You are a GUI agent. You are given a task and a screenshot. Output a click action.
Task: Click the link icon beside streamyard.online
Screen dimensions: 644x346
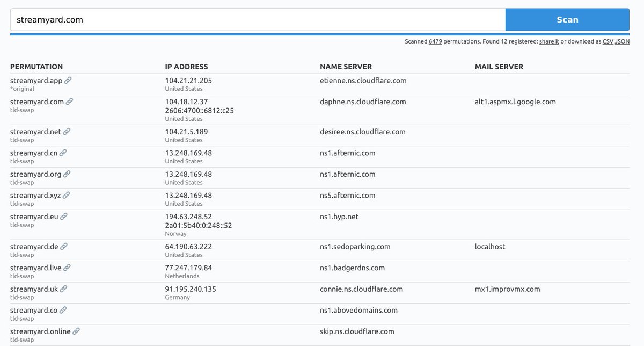coord(76,331)
